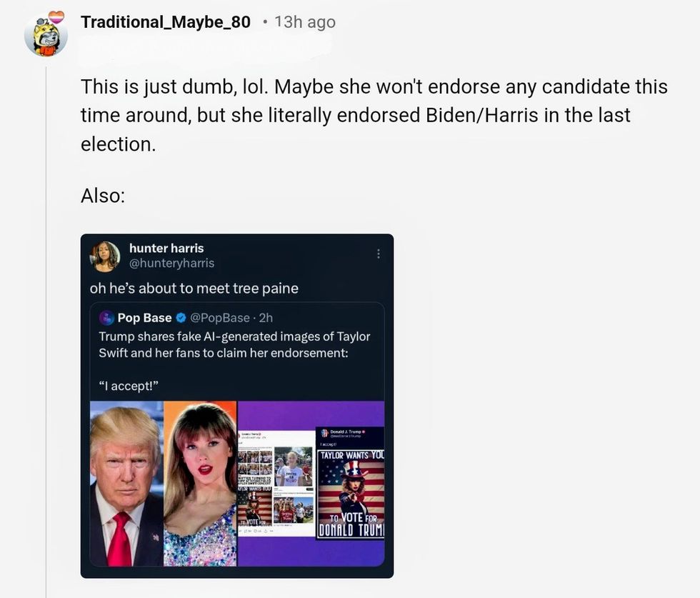
Task: Click the @PopBase handle in quoted tweet
Action: click(x=219, y=318)
